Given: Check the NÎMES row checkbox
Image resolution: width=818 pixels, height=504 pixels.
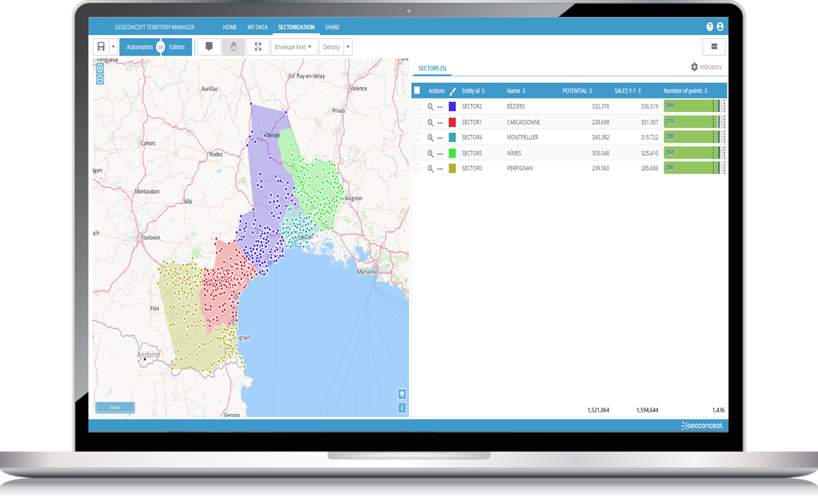Looking at the screenshot, I should tap(417, 153).
